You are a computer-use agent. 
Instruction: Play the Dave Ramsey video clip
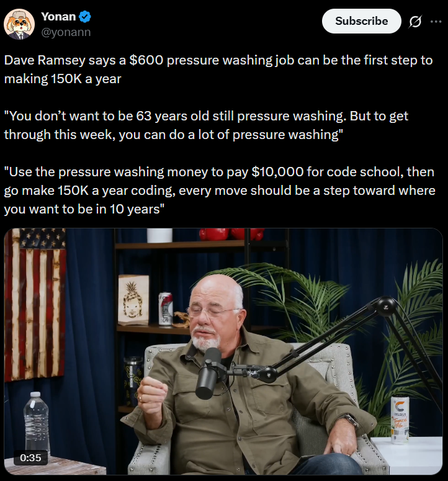pyautogui.click(x=223, y=351)
